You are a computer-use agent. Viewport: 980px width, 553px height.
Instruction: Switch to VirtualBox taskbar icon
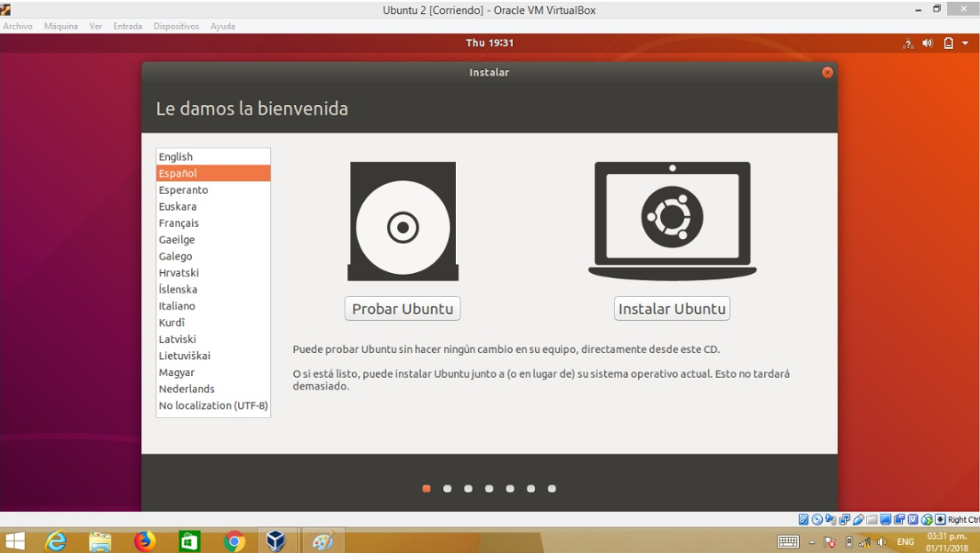point(275,541)
